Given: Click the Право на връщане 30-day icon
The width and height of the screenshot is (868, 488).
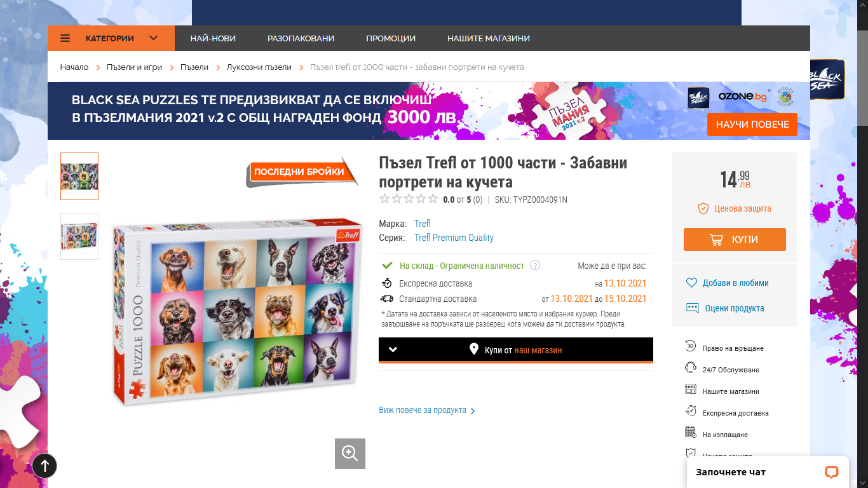Looking at the screenshot, I should [691, 346].
